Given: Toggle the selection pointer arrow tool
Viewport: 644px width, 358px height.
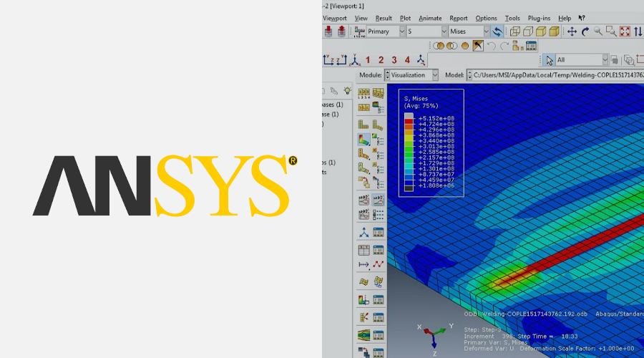Looking at the screenshot, I should coord(549,60).
